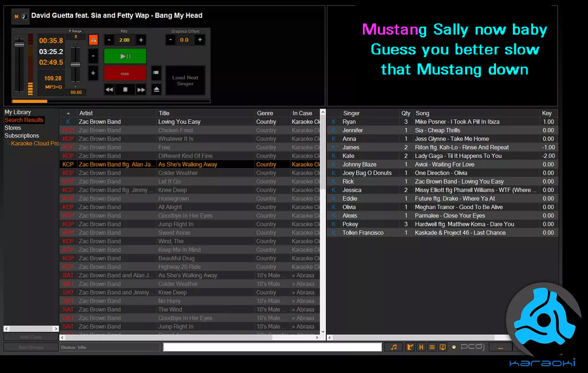Click the hand icon next to pcdj logo
Viewport: 588px width, 373px height.
coord(454,347)
